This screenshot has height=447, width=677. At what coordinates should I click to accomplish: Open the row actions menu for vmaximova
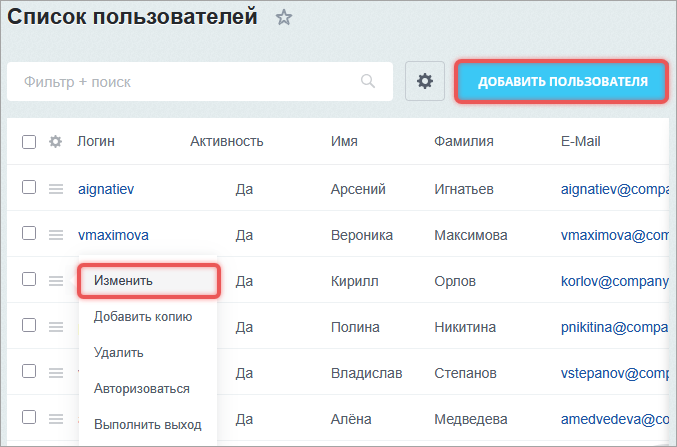coord(56,235)
